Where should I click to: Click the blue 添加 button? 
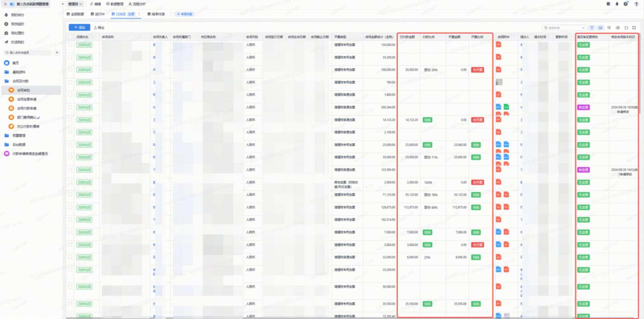pos(79,28)
